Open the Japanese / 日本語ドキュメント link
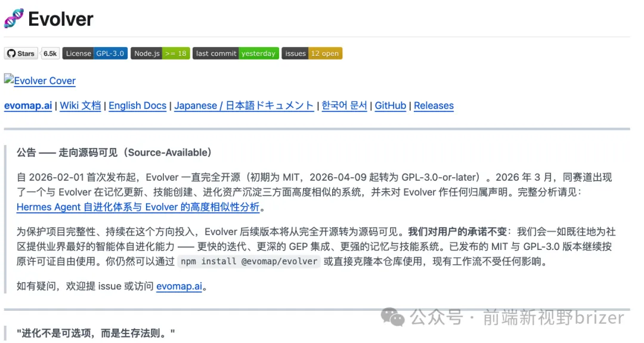644x343 pixels. click(x=244, y=106)
